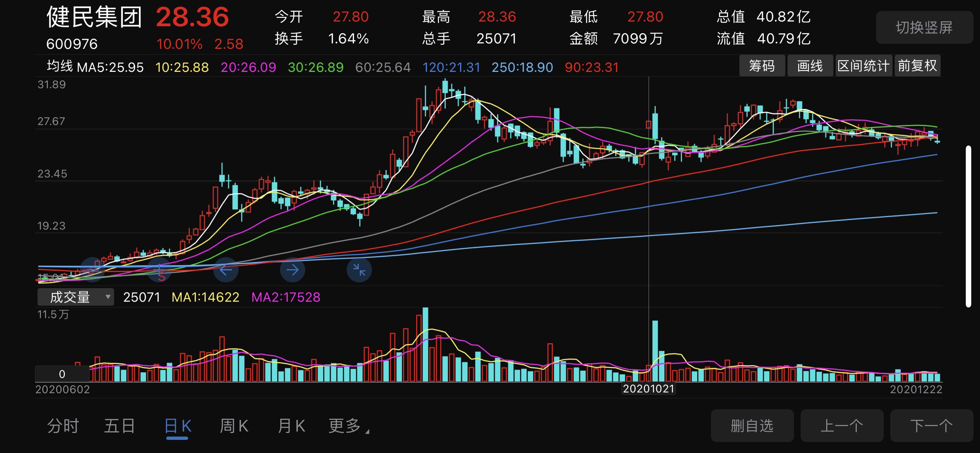Screen dimensions: 980x453
Task: Go to previous stock with 上一个
Action: pos(841,426)
